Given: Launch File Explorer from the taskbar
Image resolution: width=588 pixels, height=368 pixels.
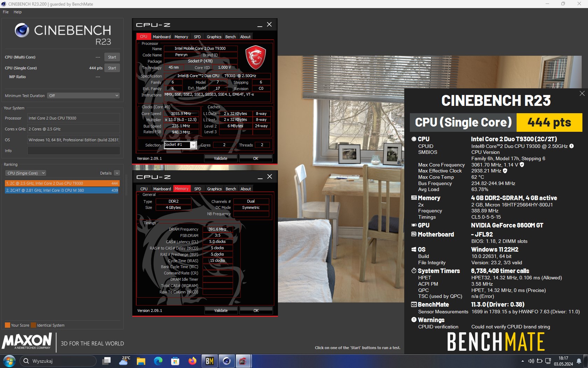Looking at the screenshot, I should click(141, 361).
